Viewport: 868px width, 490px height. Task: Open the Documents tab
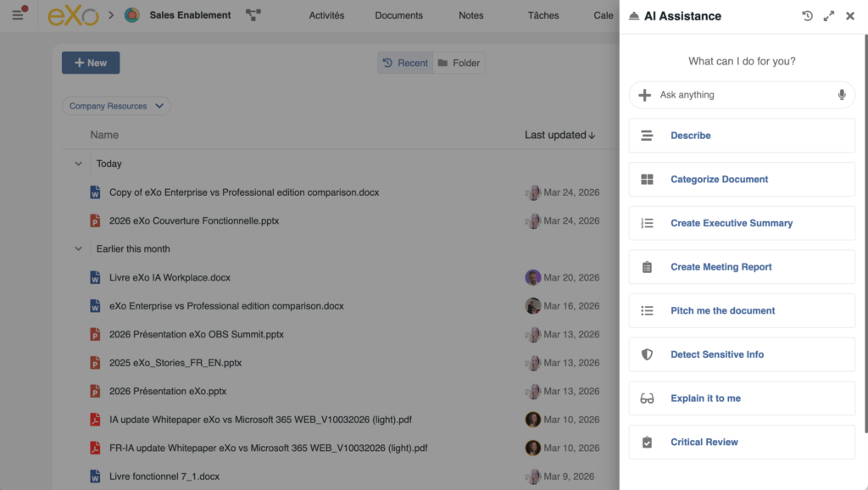[x=398, y=15]
